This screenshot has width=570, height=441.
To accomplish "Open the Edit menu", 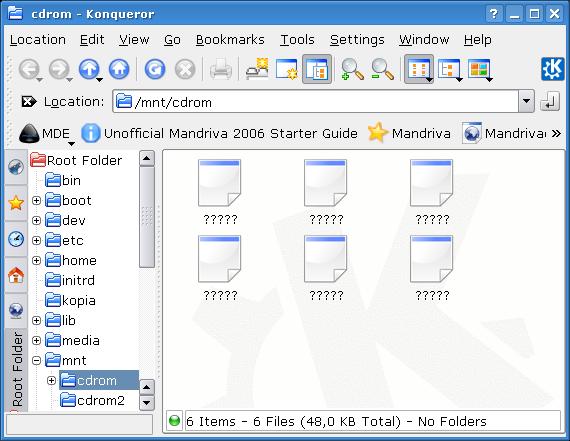I will tap(92, 40).
